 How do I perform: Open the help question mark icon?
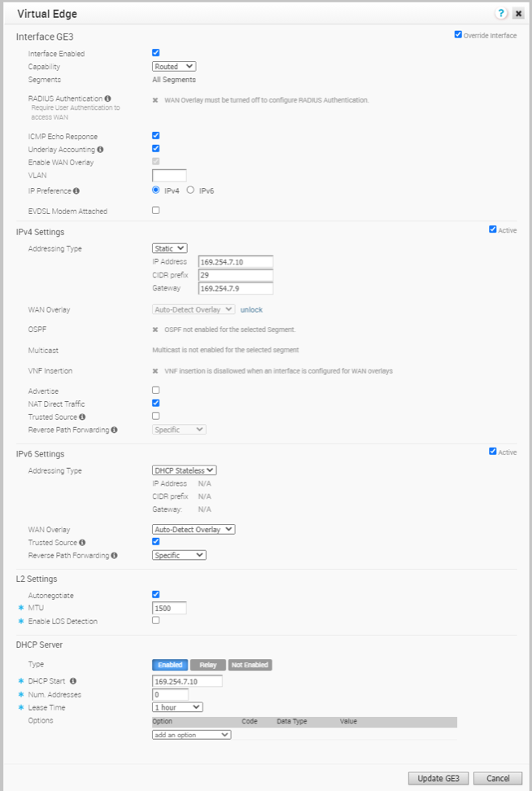(x=501, y=14)
